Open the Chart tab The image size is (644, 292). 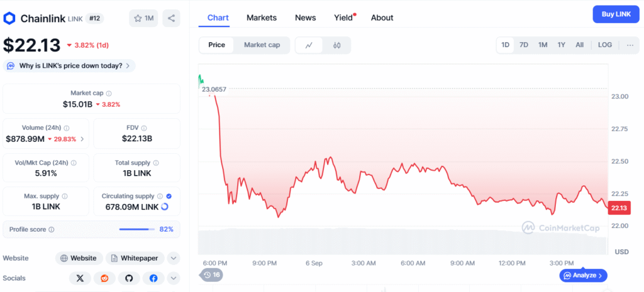tap(218, 18)
